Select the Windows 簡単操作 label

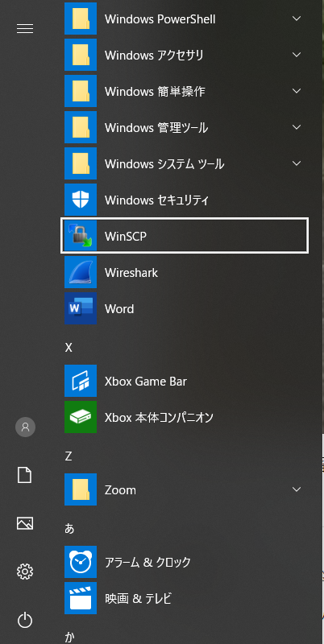pos(155,92)
